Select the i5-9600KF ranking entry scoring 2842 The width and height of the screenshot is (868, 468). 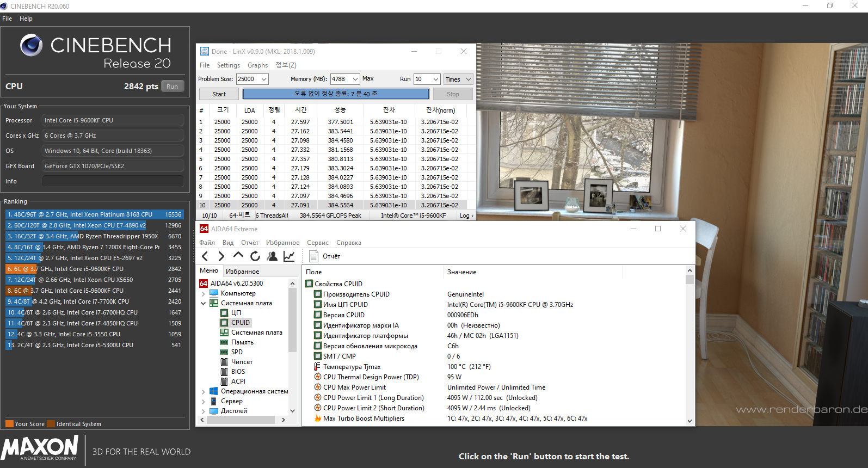tap(95, 269)
